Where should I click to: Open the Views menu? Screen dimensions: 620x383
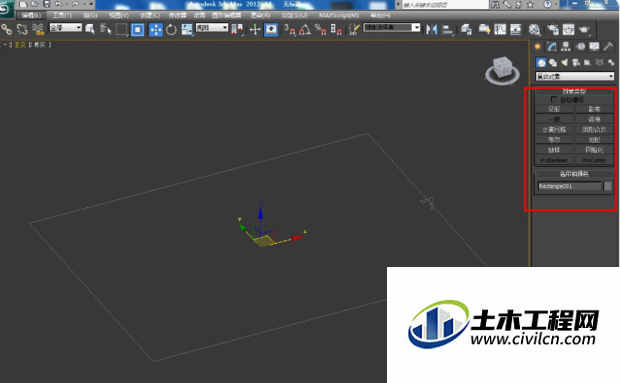(119, 15)
